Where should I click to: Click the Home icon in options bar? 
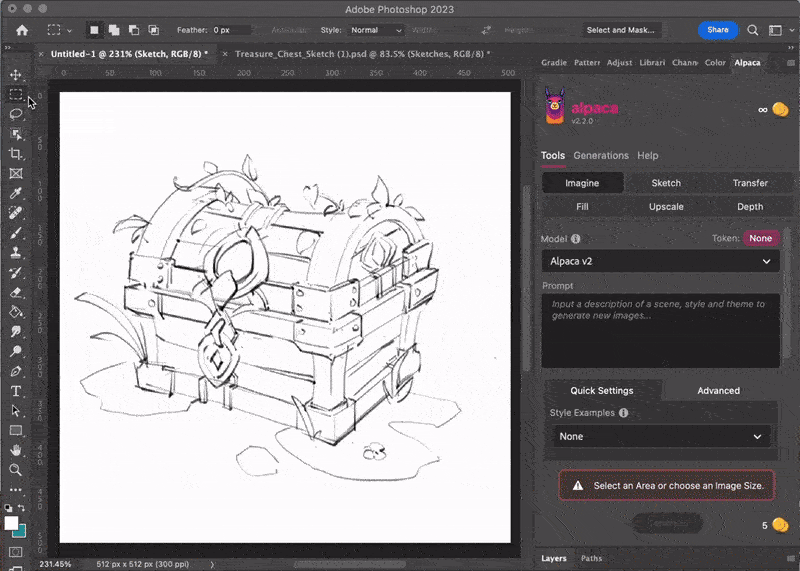(21, 30)
